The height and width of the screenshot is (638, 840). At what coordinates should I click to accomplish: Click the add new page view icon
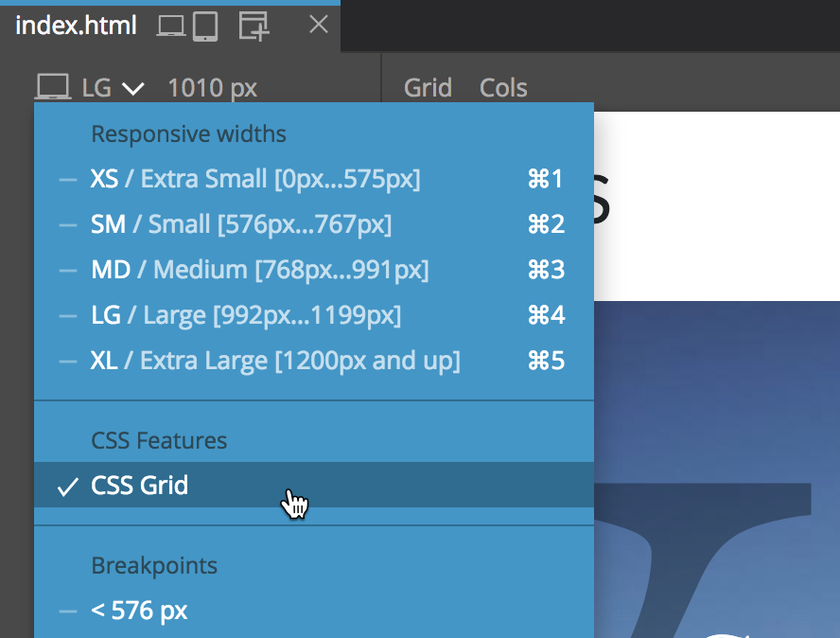coord(254,26)
